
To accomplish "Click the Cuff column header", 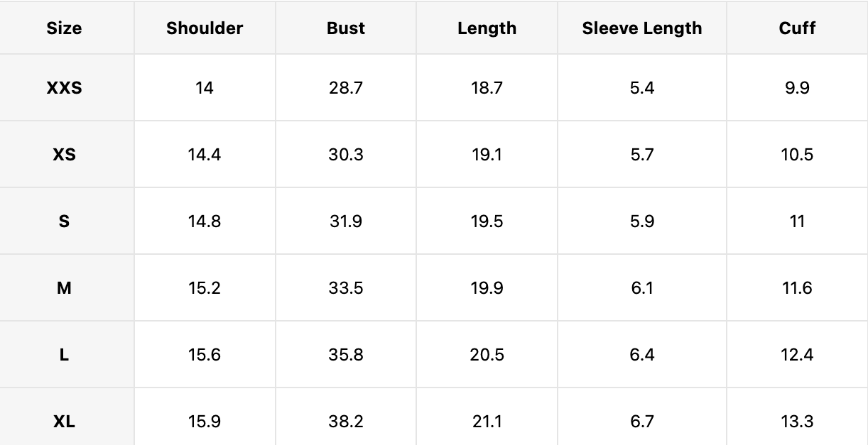I will (x=797, y=28).
